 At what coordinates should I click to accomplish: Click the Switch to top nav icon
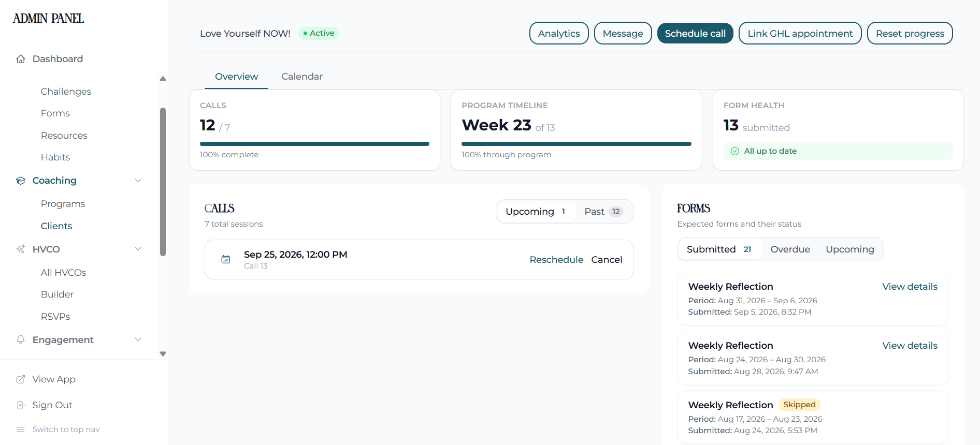(x=21, y=429)
